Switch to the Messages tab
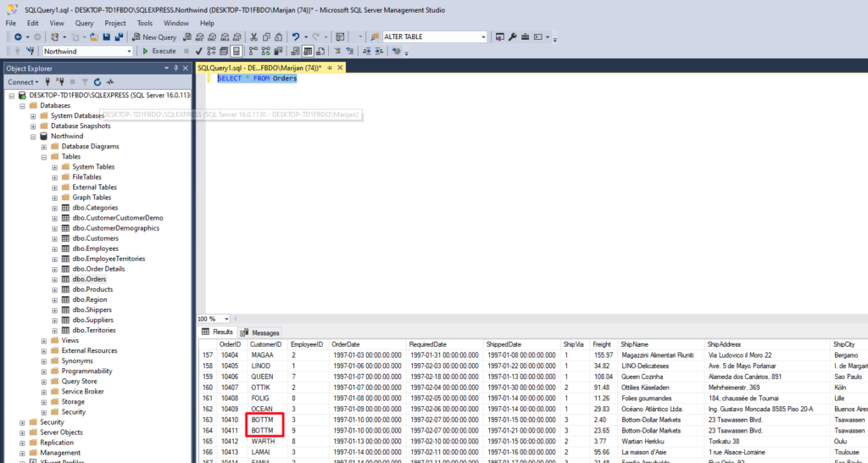Image resolution: width=868 pixels, height=463 pixels. click(x=260, y=333)
